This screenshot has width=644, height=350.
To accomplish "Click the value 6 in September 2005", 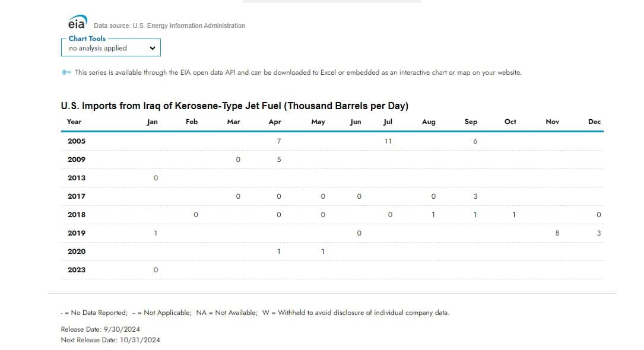I will [475, 141].
